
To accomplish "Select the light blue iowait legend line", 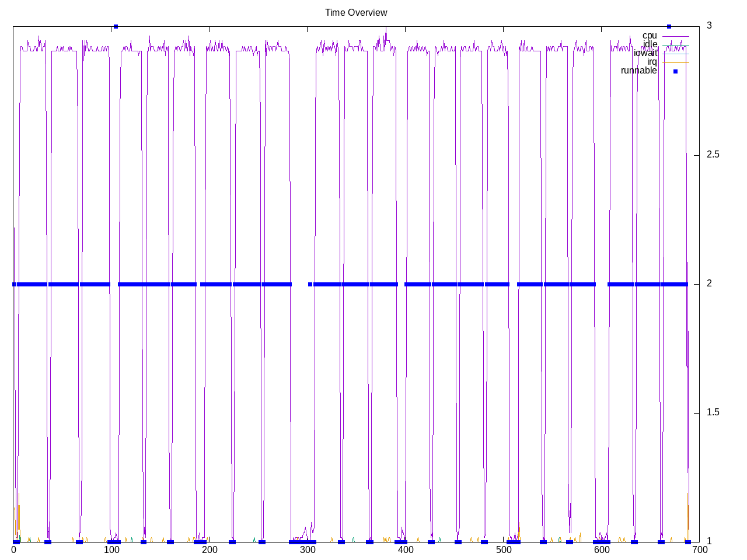I will tap(676, 54).
